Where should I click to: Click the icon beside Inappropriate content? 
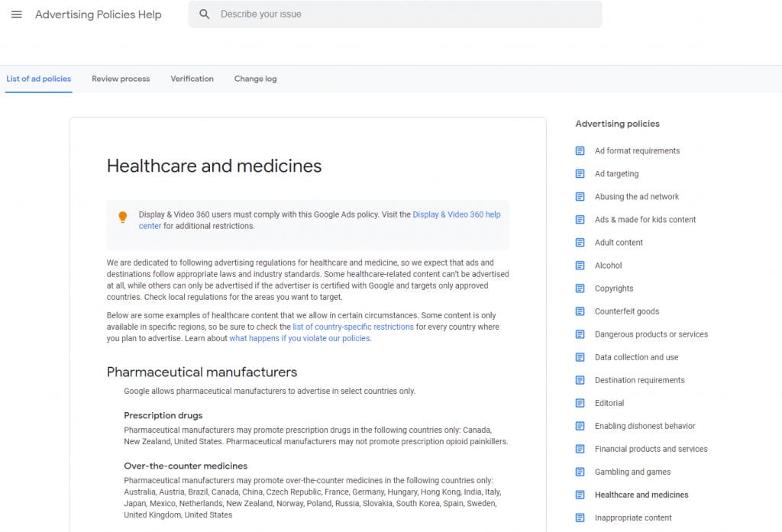pyautogui.click(x=581, y=517)
